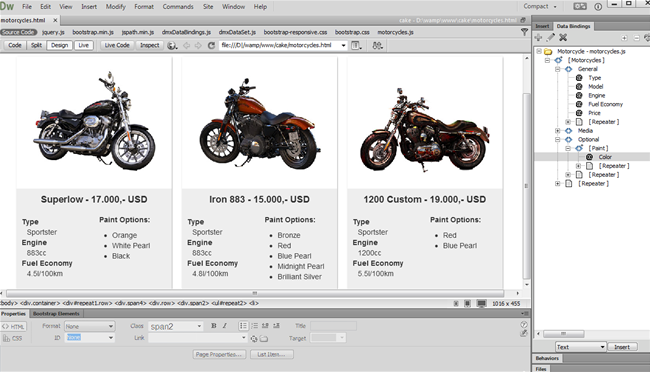Screen dimensions: 650x372
Task: Switch to Design view
Action: click(x=59, y=45)
